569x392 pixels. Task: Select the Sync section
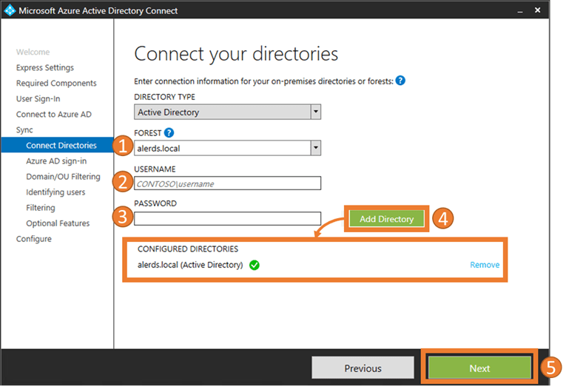click(x=24, y=130)
